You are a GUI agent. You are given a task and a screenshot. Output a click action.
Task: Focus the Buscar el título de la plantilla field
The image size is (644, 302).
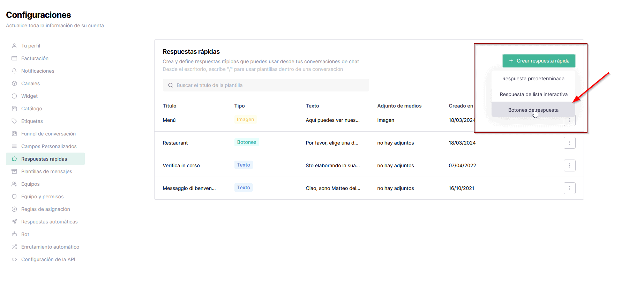(266, 85)
